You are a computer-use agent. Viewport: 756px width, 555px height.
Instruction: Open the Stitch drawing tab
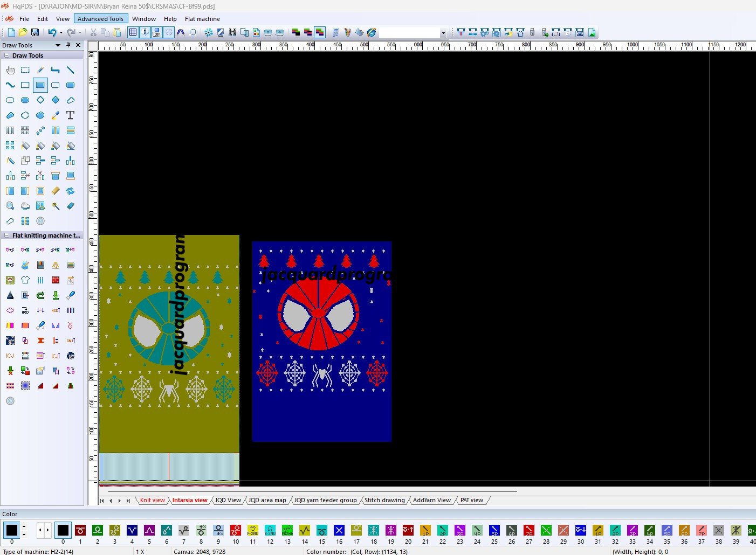tap(384, 500)
